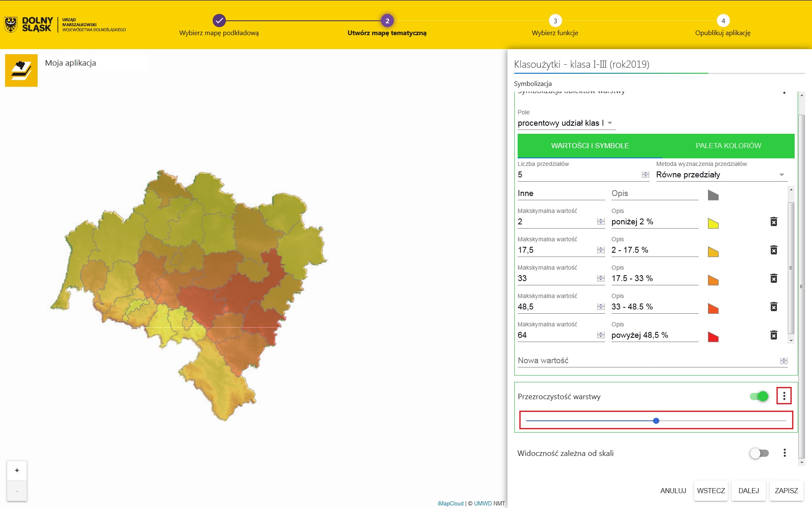Click the Liczba przedziałów stepper arrows
Image resolution: width=812 pixels, height=508 pixels.
(x=645, y=174)
